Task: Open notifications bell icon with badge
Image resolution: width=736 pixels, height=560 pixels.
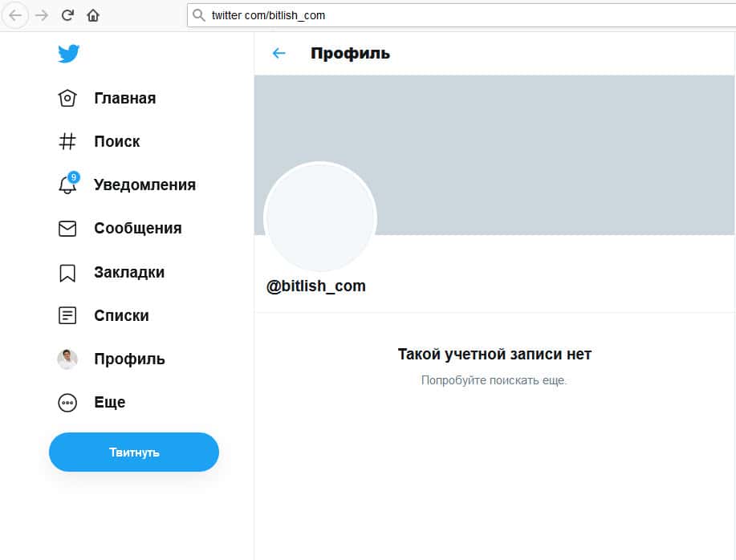Action: tap(67, 185)
